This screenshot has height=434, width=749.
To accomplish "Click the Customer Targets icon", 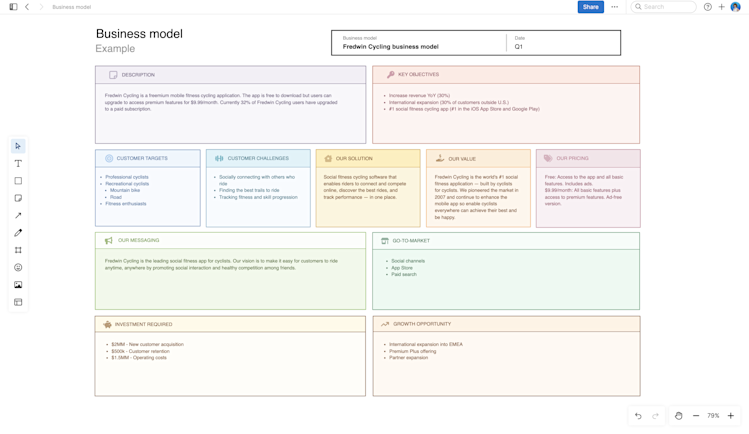I will pyautogui.click(x=109, y=158).
